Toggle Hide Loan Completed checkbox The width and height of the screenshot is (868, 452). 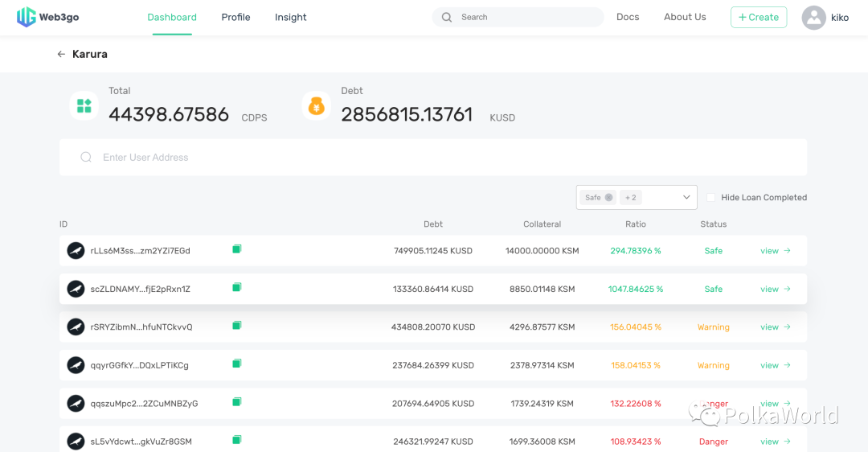click(x=710, y=198)
